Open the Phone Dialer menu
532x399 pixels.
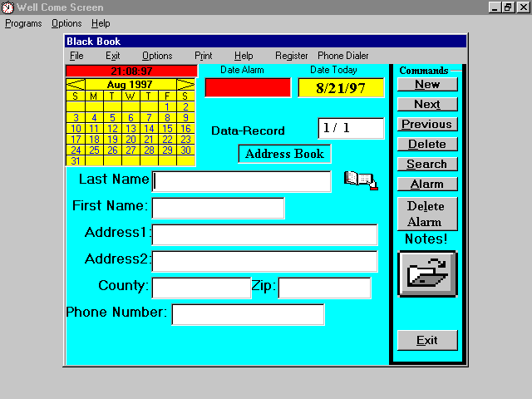[x=342, y=56]
